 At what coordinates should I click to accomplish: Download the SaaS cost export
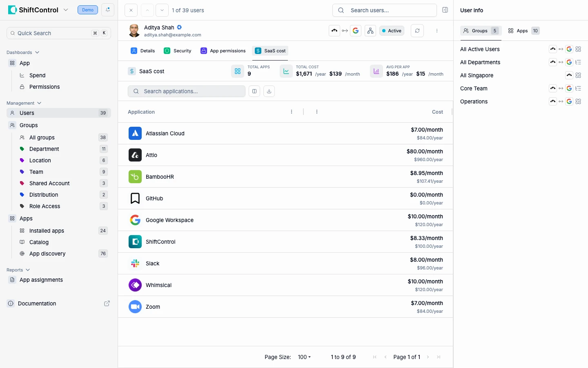click(269, 91)
